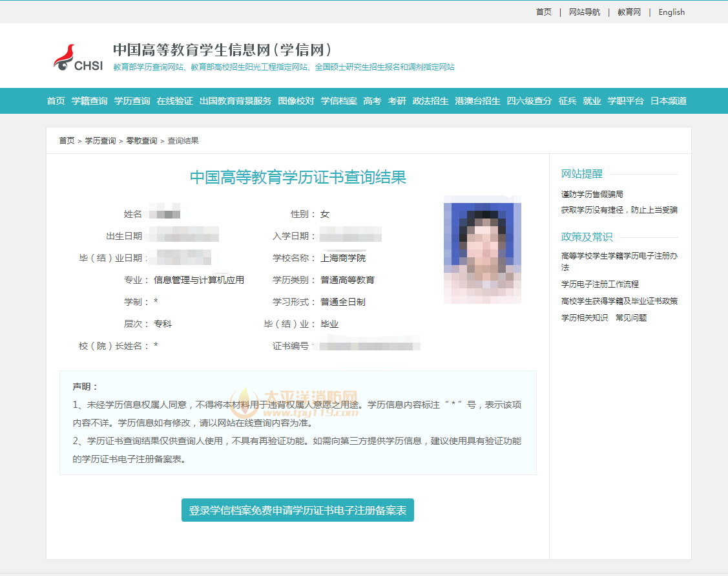Open 高等学校学生学籍学历电子注册办法 link

pos(619,262)
